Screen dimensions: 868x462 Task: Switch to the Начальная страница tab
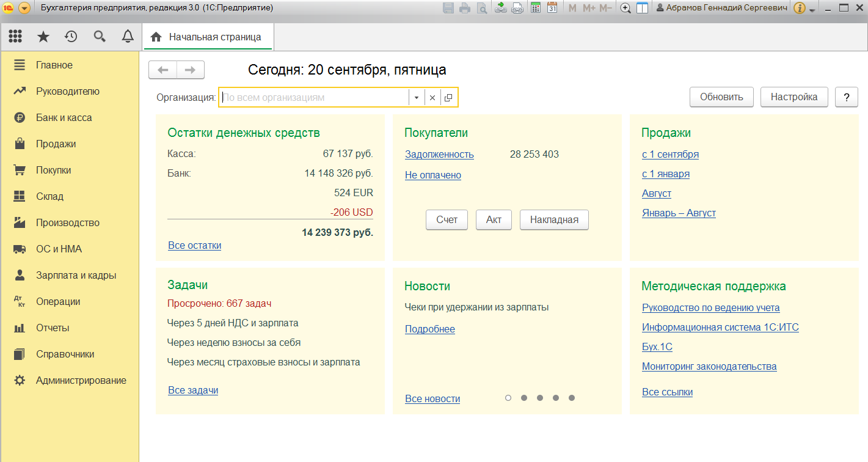208,37
